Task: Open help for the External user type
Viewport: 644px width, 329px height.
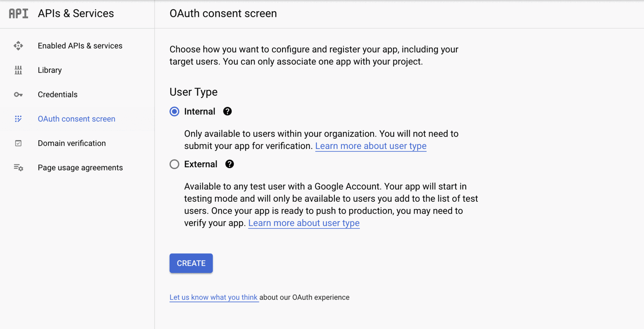Action: 229,164
